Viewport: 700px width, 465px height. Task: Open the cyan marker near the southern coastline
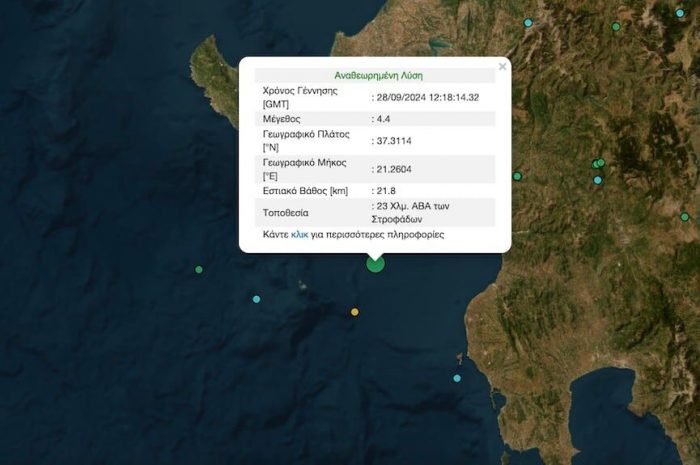tap(457, 378)
